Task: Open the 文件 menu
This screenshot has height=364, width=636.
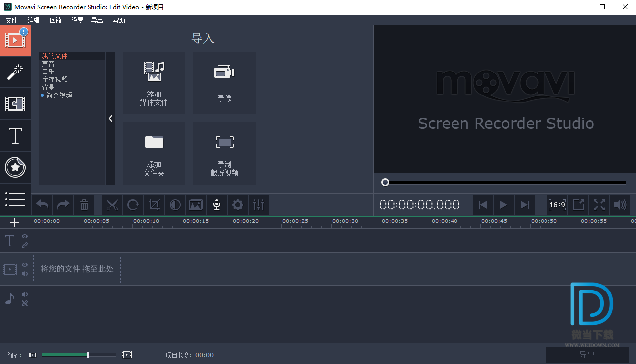Action: coord(11,20)
